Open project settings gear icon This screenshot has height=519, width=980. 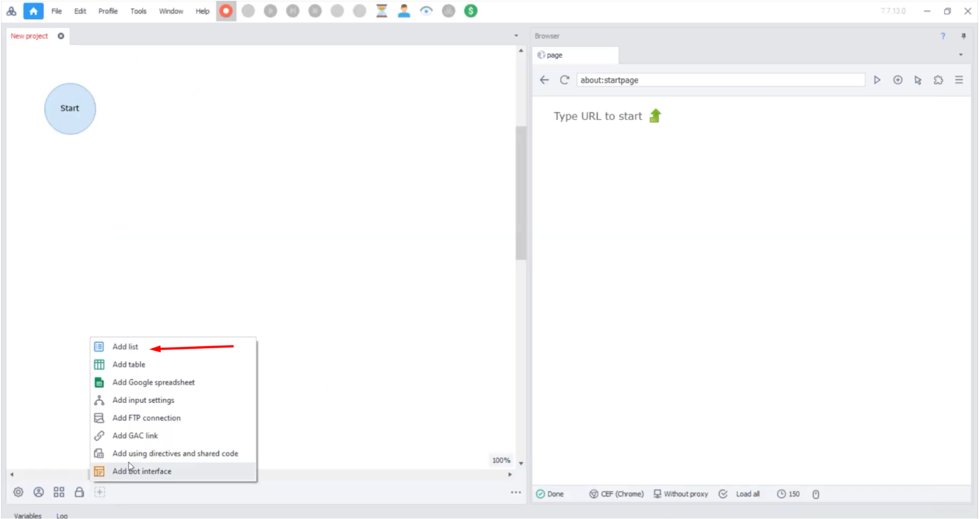pyautogui.click(x=18, y=492)
